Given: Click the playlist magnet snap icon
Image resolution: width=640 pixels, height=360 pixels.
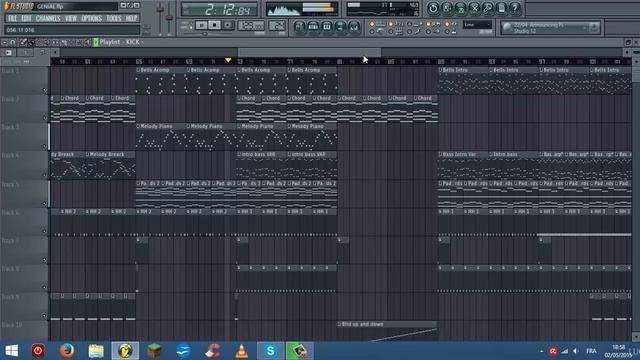Looking at the screenshot, I should tap(12, 42).
